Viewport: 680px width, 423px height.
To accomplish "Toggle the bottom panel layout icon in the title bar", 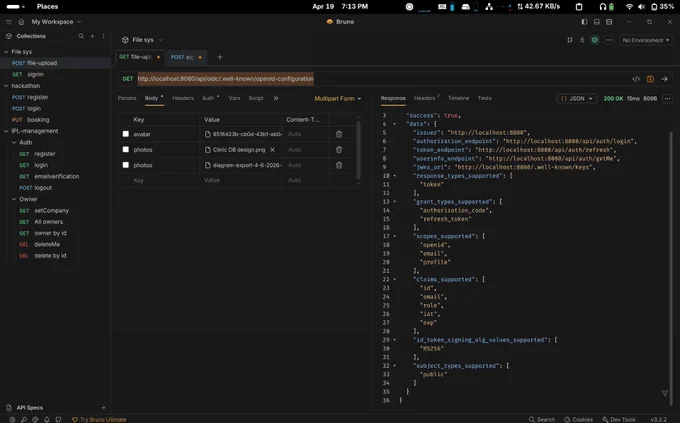I will point(597,22).
